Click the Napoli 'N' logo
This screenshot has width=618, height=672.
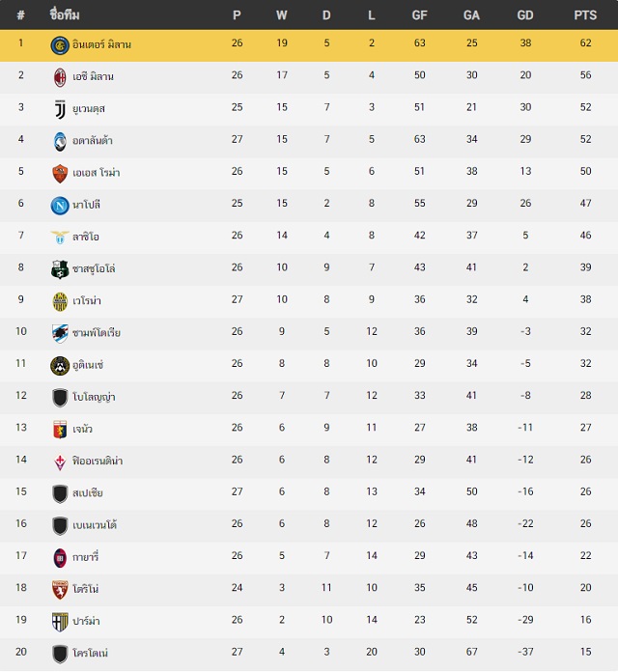[60, 206]
